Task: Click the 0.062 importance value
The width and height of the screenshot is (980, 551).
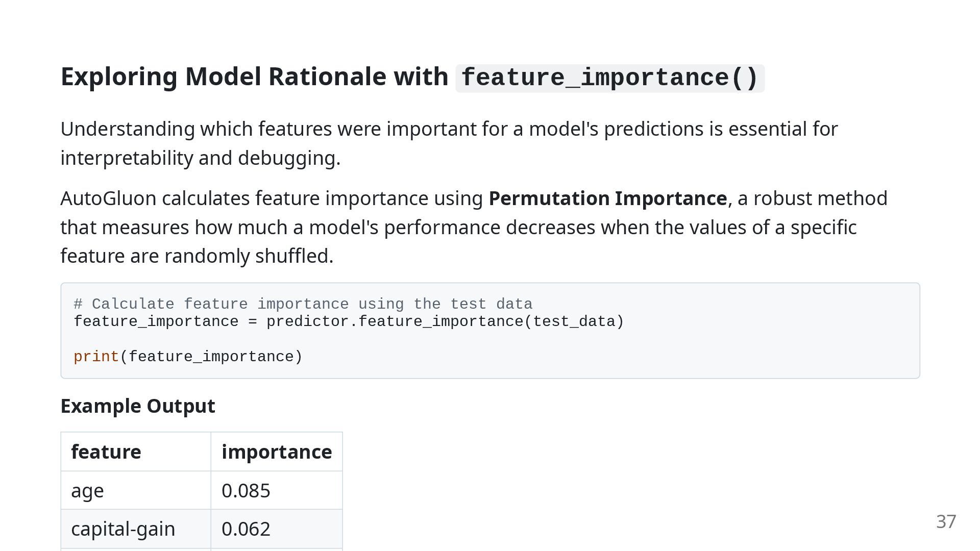Action: 277,529
